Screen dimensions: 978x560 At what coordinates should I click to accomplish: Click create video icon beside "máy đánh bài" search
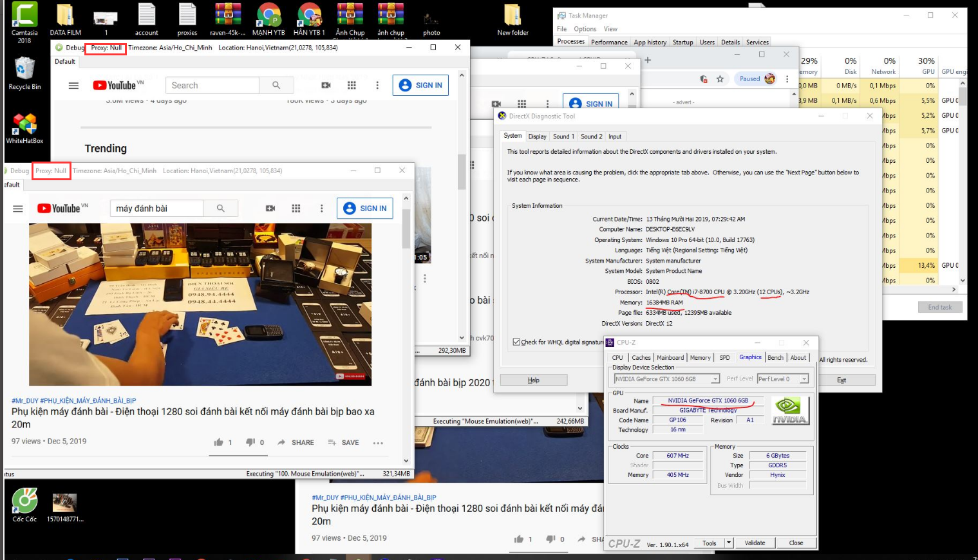(270, 209)
